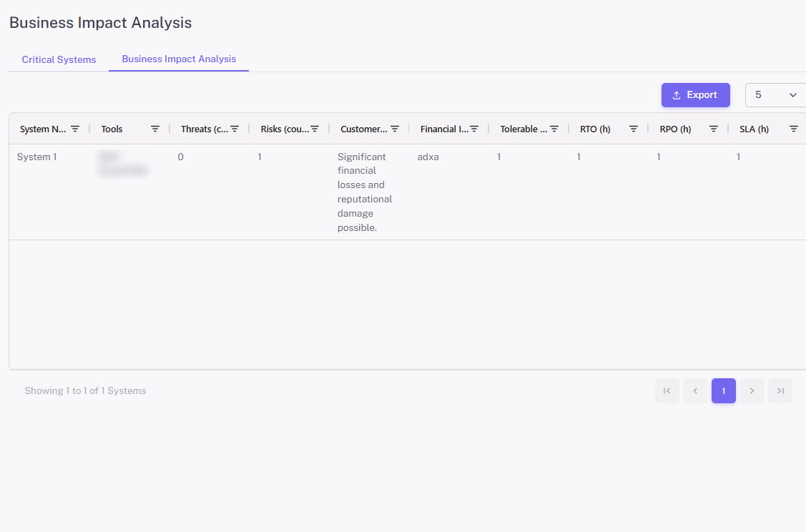This screenshot has width=806, height=532.
Task: Open the Risks column filter icon
Action: pos(315,129)
